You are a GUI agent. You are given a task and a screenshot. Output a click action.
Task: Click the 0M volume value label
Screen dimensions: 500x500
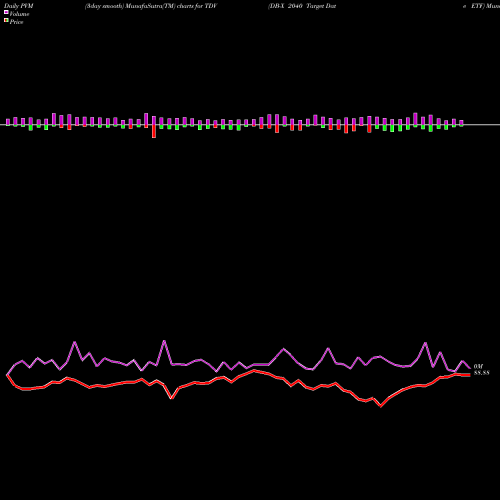478,366
